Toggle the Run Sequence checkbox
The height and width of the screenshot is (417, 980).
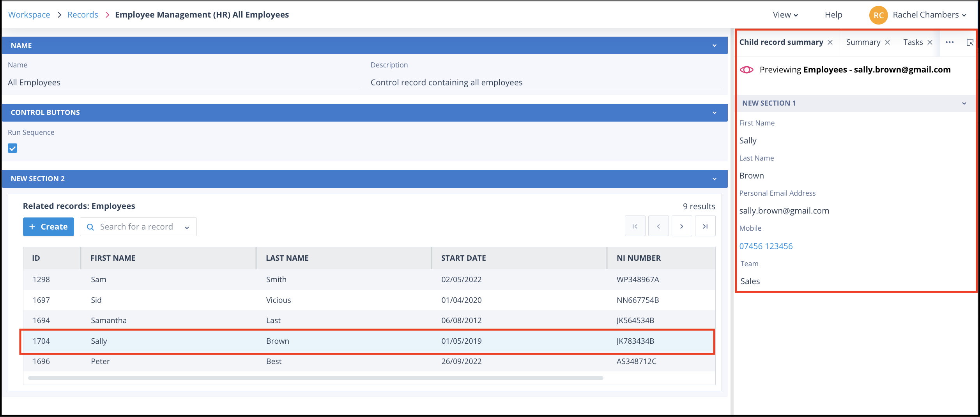pyautogui.click(x=12, y=148)
